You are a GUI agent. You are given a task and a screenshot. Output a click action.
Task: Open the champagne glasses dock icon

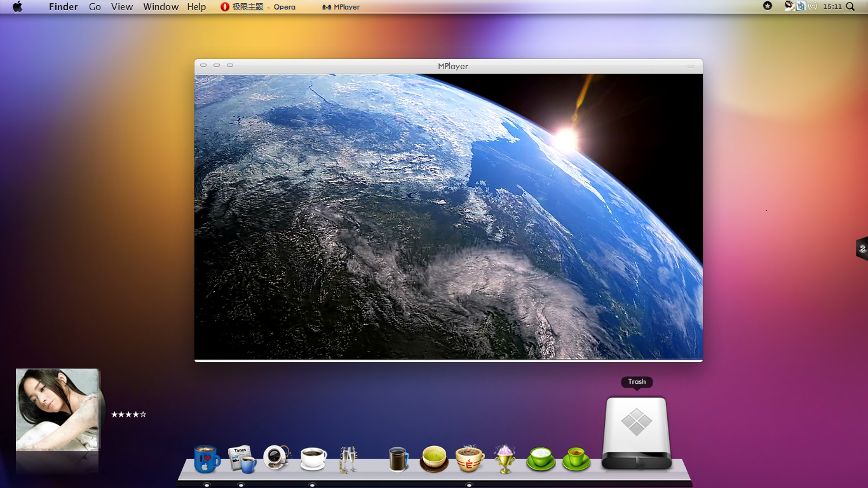(347, 459)
